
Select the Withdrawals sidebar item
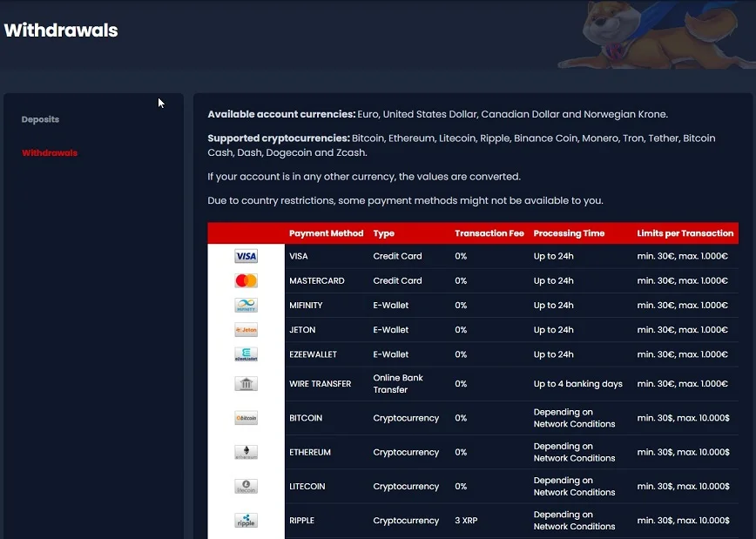[x=50, y=153]
